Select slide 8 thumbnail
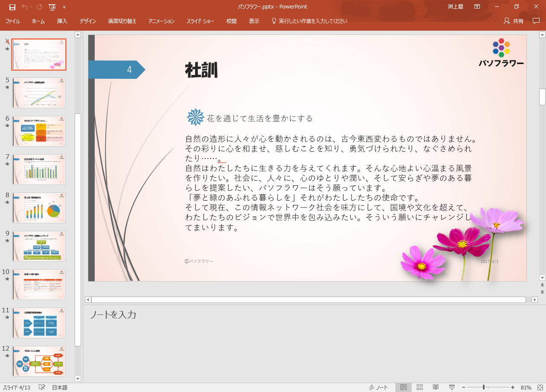 (39, 208)
